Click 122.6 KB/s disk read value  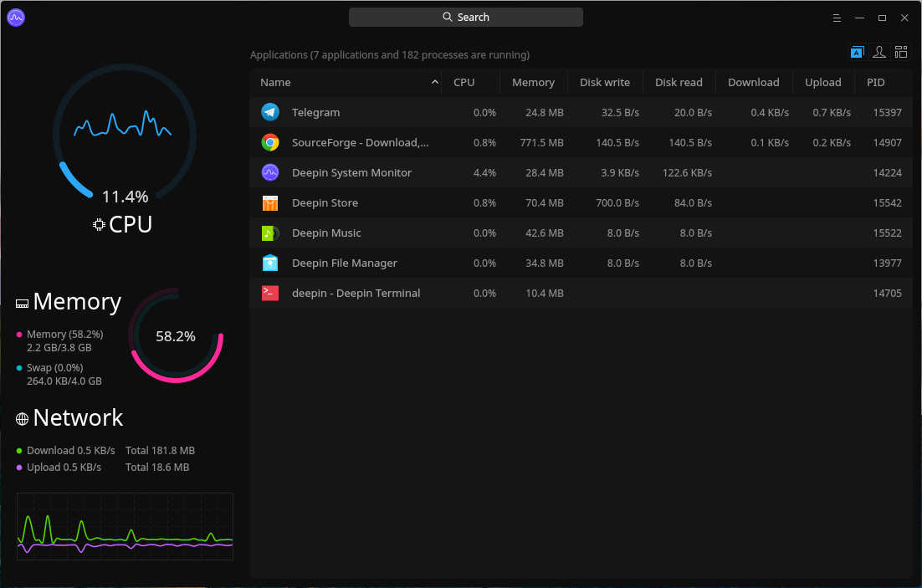click(x=687, y=173)
